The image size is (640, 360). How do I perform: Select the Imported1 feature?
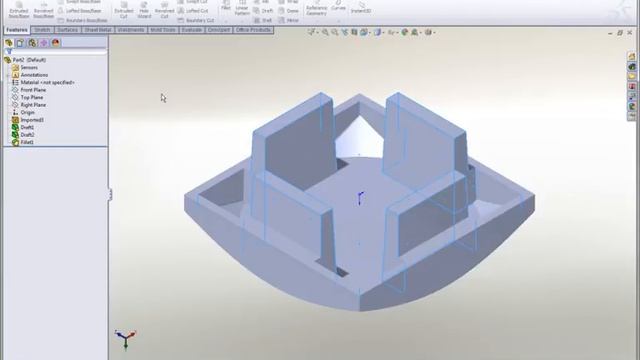[x=28, y=120]
